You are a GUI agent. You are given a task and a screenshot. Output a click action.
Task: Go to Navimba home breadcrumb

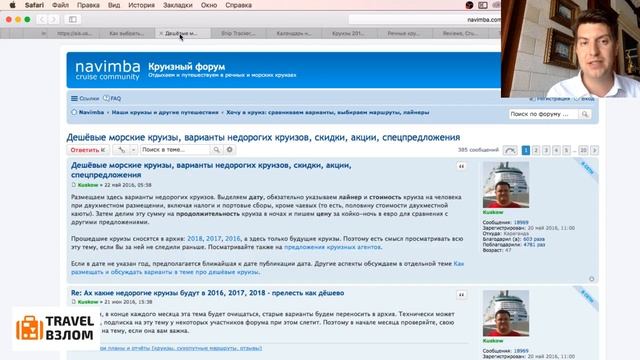pyautogui.click(x=91, y=112)
